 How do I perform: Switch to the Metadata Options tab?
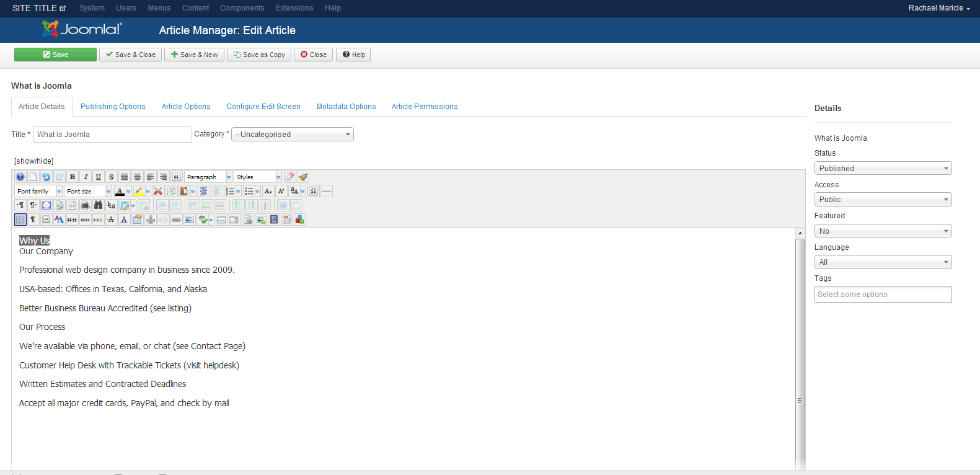346,107
